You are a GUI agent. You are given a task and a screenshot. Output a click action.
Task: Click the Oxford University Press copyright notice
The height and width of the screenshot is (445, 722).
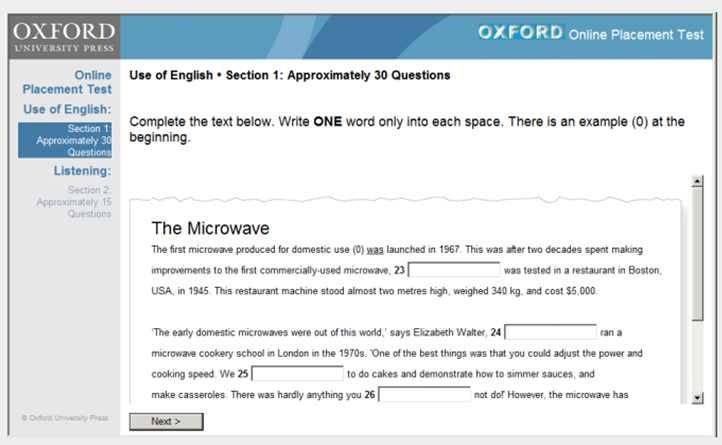tap(64, 417)
